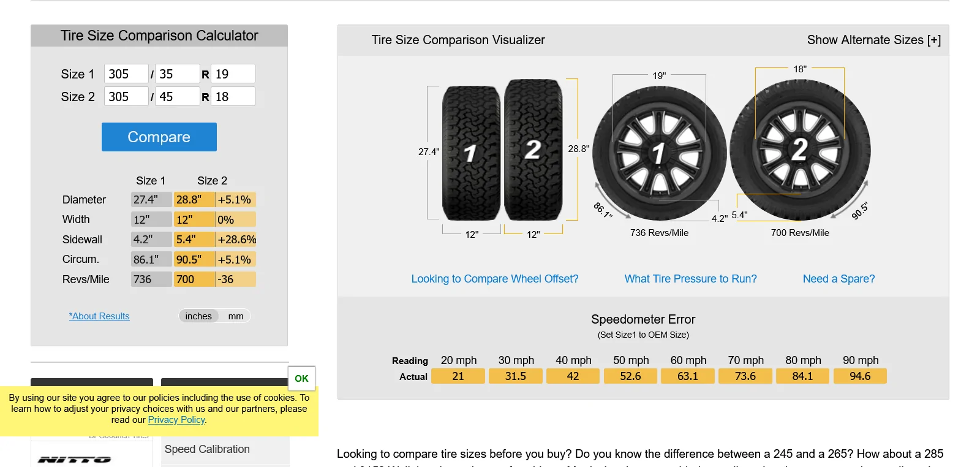The width and height of the screenshot is (980, 467).
Task: Click the tire 2 side wheel image
Action: click(x=800, y=150)
